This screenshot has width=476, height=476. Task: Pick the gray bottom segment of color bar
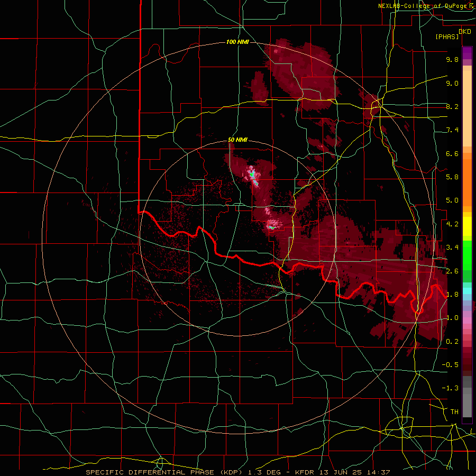[467, 398]
